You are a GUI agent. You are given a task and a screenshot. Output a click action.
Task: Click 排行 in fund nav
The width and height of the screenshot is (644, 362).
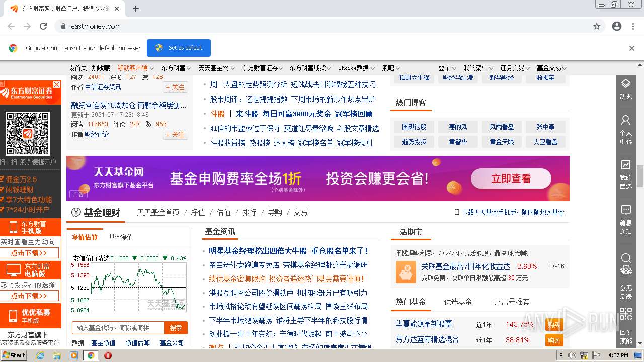point(249,212)
